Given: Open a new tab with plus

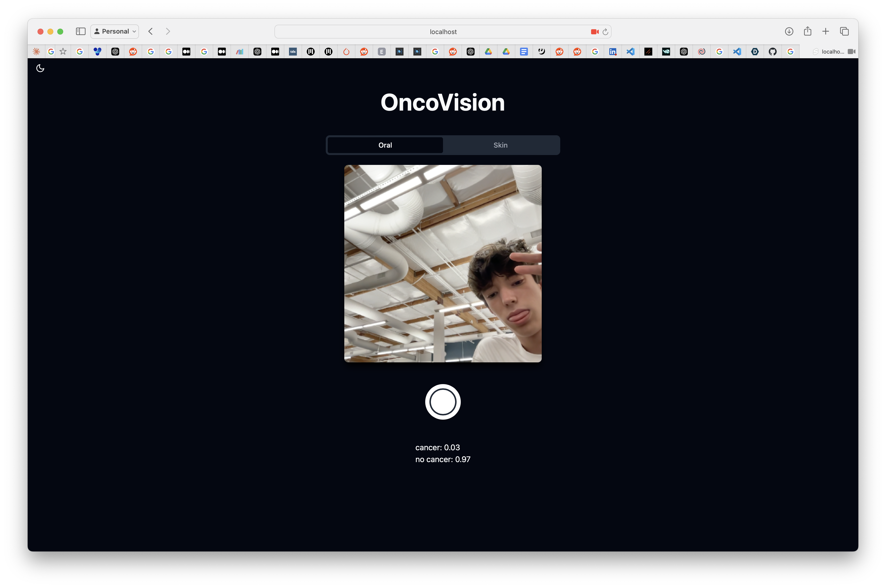Looking at the screenshot, I should tap(825, 32).
